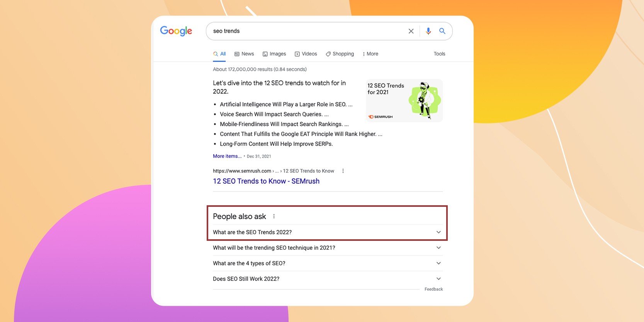Submit search using the magnifier icon
The width and height of the screenshot is (644, 322).
442,31
